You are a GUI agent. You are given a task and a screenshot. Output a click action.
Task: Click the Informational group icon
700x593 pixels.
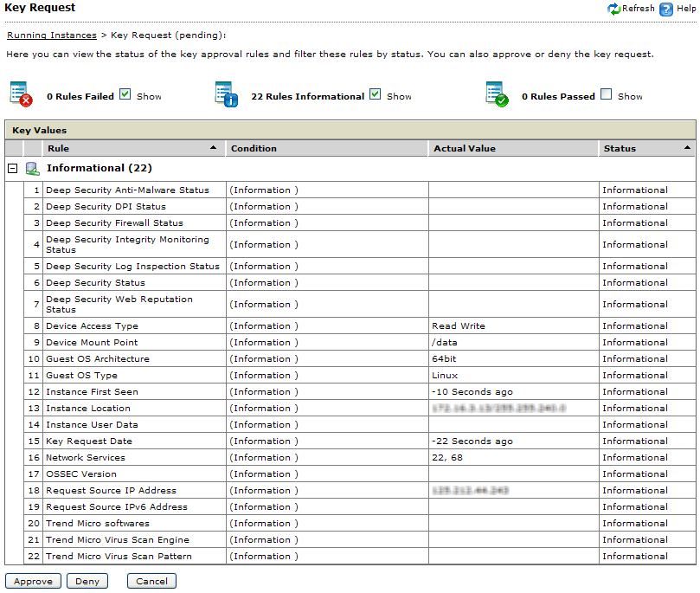(x=32, y=168)
